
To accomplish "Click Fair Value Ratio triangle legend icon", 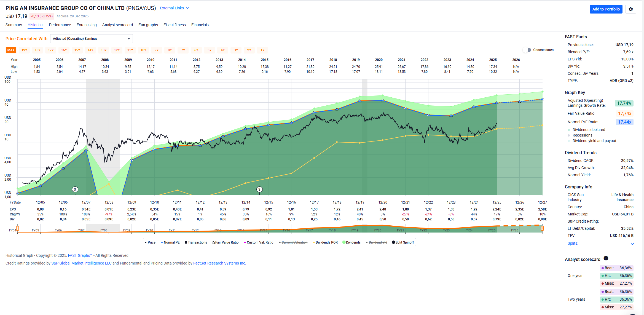I will click(213, 242).
